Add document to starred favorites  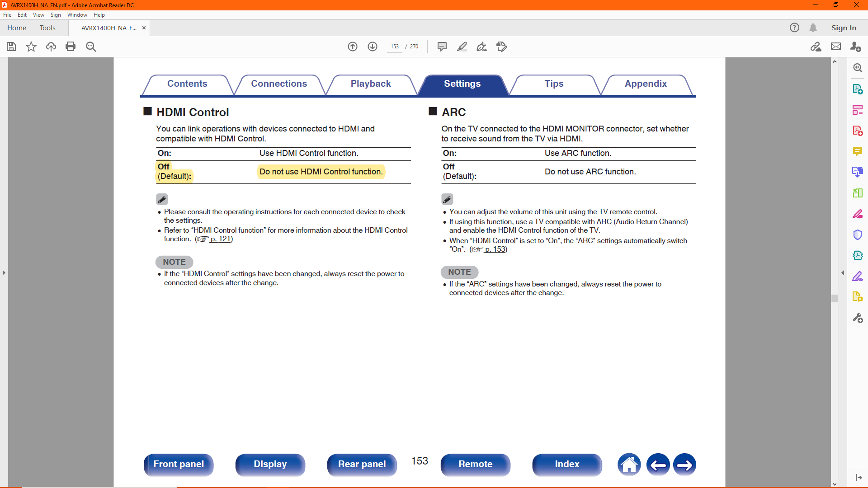click(x=31, y=47)
